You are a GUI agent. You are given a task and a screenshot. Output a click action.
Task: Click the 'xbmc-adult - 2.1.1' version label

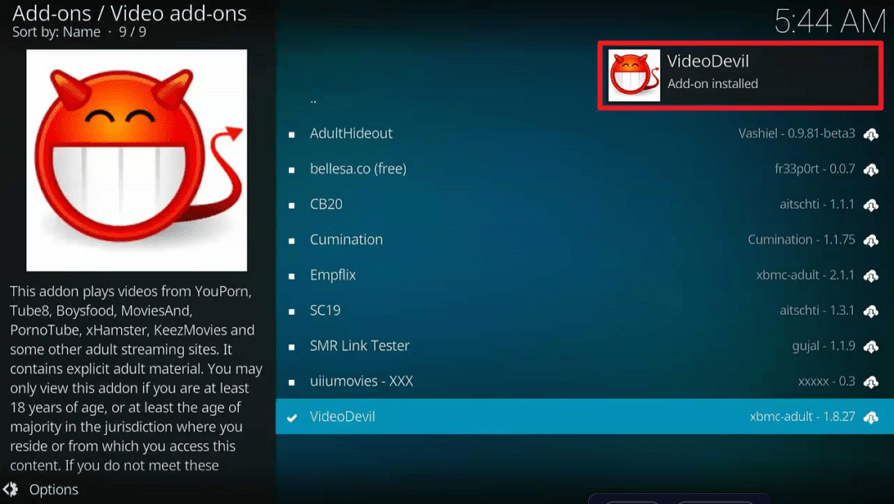tap(806, 275)
